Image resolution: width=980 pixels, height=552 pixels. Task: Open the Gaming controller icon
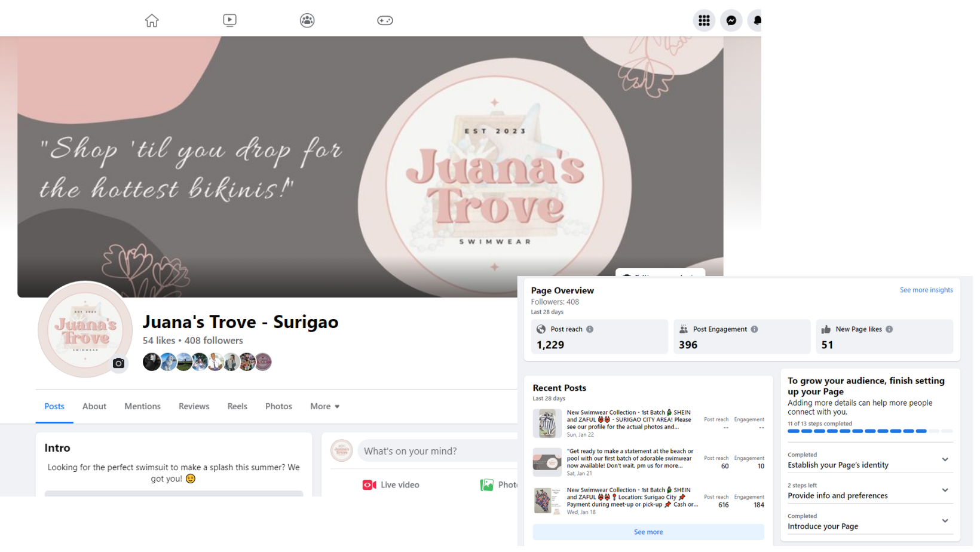coord(385,20)
